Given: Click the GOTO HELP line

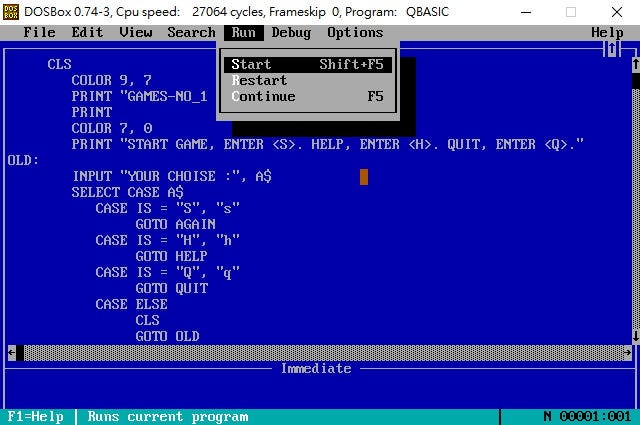Looking at the screenshot, I should click(x=171, y=256).
